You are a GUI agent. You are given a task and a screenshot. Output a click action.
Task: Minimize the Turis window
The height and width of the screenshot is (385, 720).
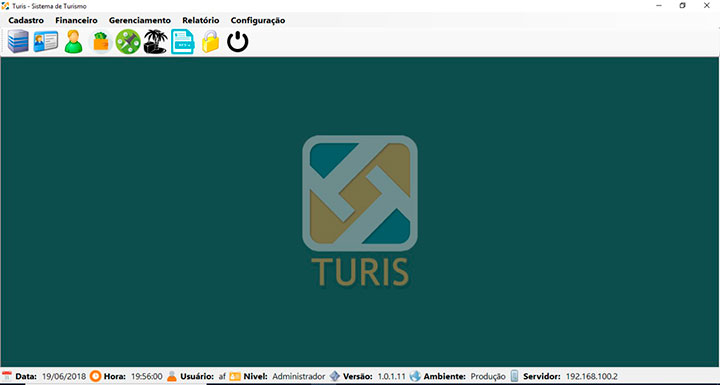pos(659,6)
